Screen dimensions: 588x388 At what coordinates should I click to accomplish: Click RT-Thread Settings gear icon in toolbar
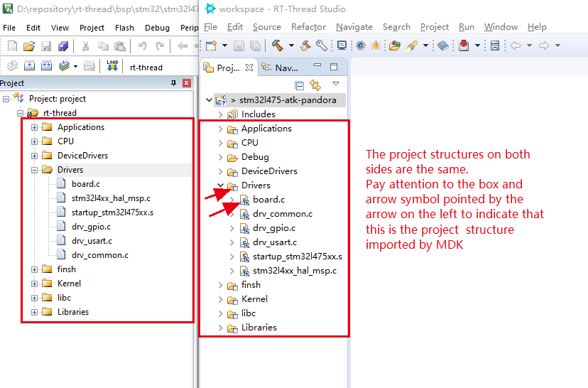361,45
